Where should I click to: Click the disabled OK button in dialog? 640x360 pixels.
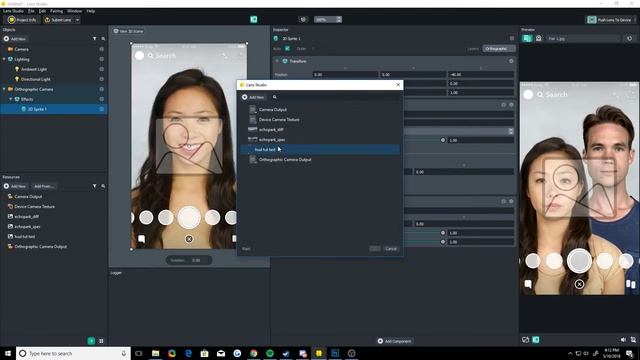coord(375,249)
